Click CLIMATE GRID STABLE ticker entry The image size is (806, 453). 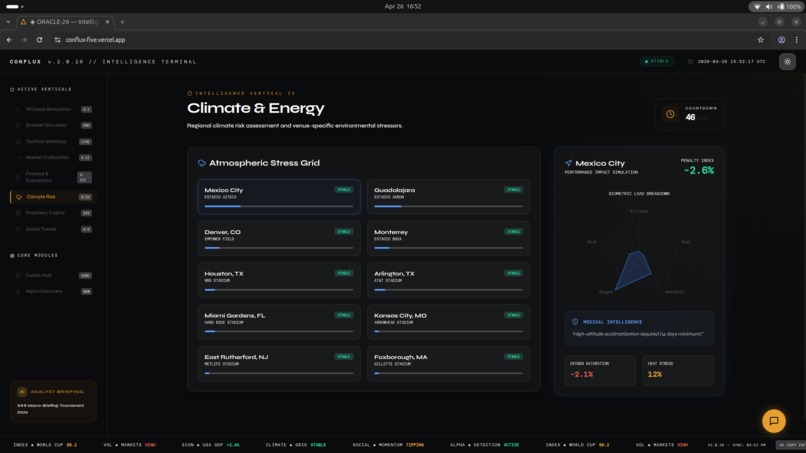tap(296, 445)
